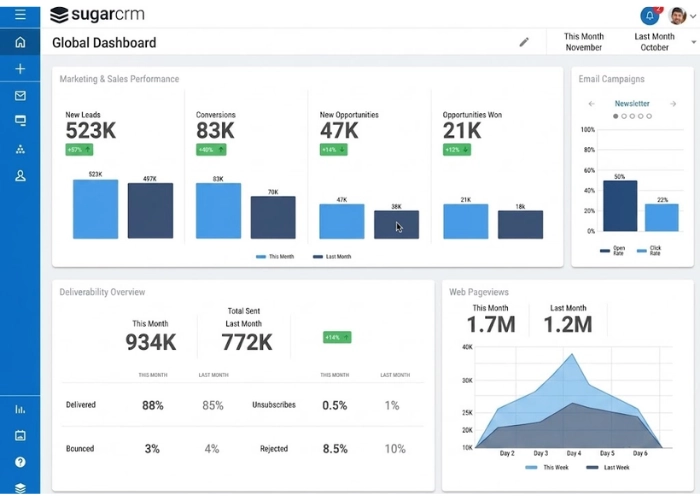700x500 pixels.
Task: Click the New Leads +57% badge
Action: [79, 150]
